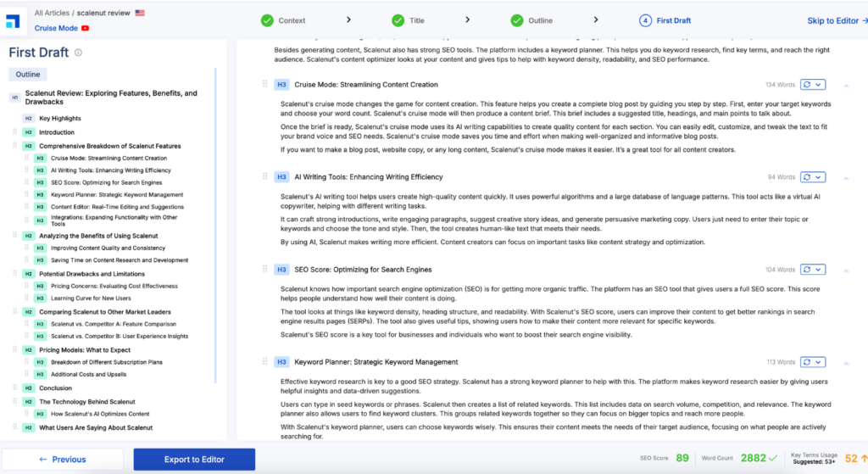Select Key Highlights in outline
The width and height of the screenshot is (868, 474).
60,118
